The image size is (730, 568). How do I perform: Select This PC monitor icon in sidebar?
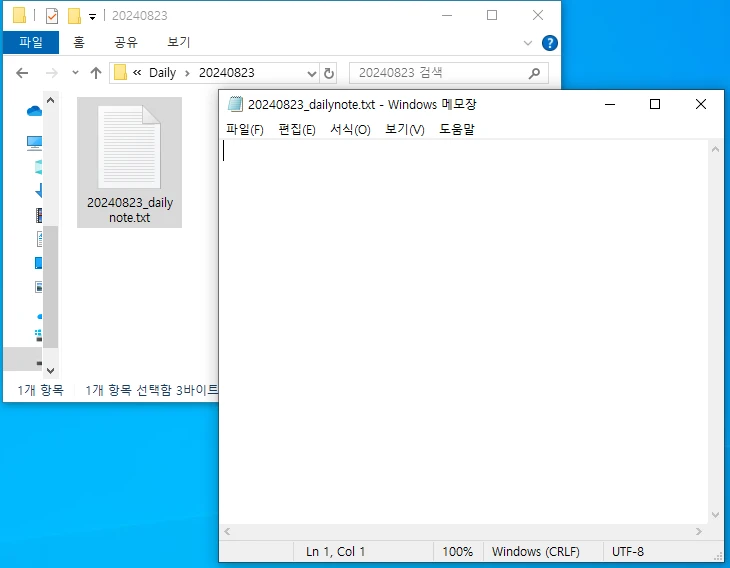[34, 143]
